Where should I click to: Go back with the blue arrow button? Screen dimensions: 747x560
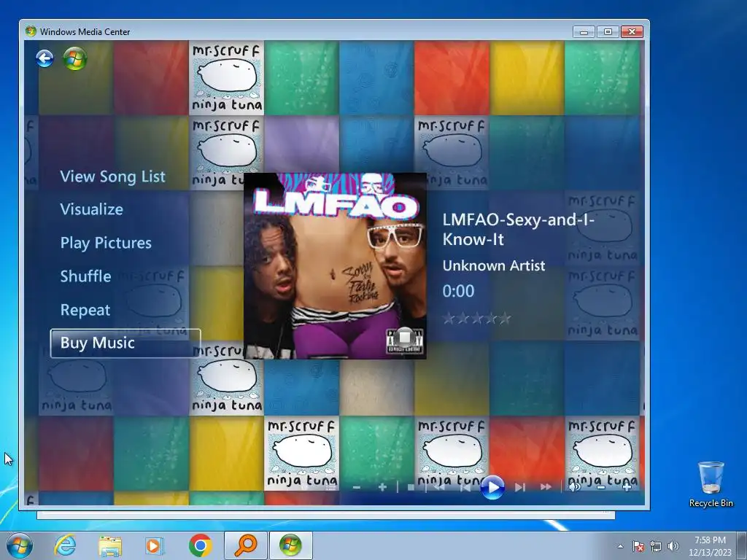coord(44,59)
